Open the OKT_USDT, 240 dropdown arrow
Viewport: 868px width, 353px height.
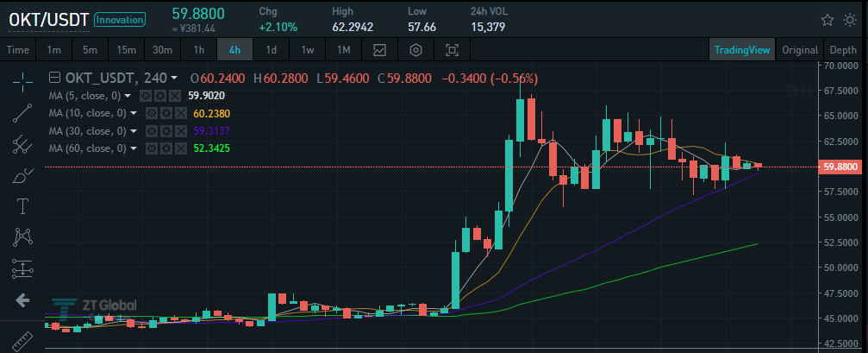coord(174,79)
